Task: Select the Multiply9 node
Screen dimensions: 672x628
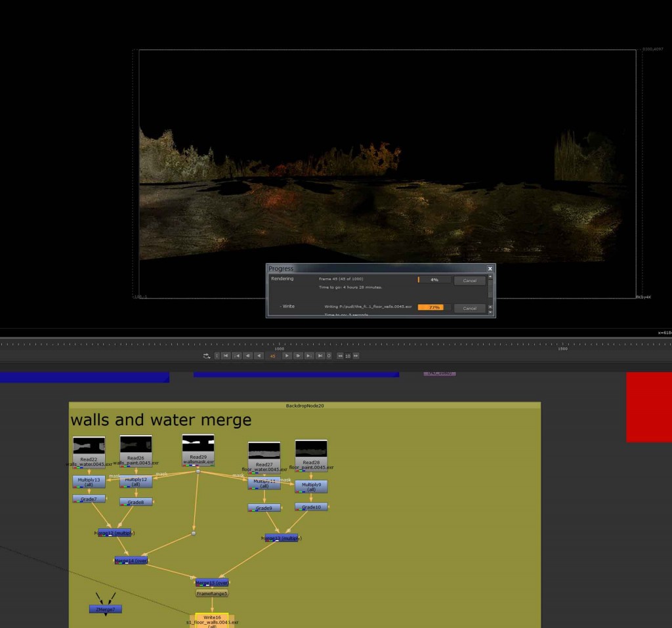Action: 311,486
